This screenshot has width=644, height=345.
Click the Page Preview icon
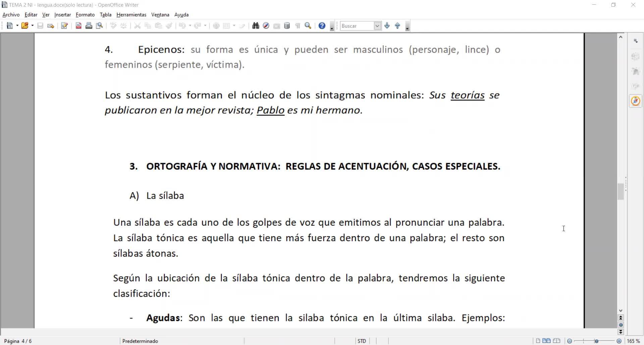point(99,26)
